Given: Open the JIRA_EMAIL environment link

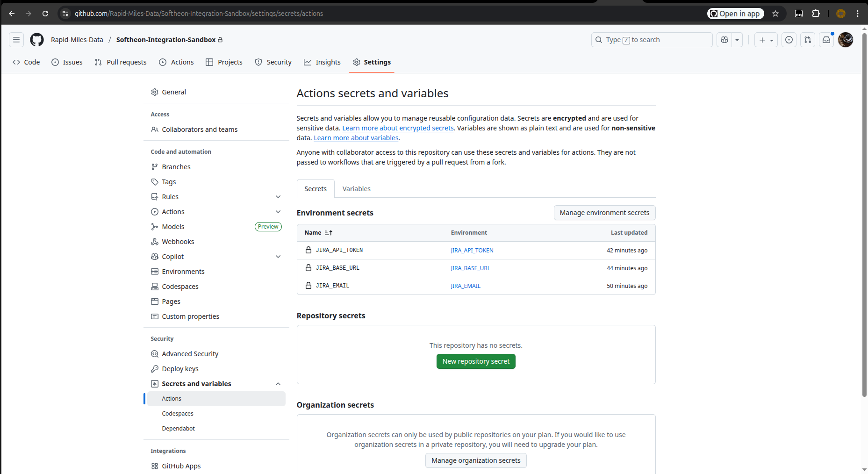Looking at the screenshot, I should (x=466, y=286).
